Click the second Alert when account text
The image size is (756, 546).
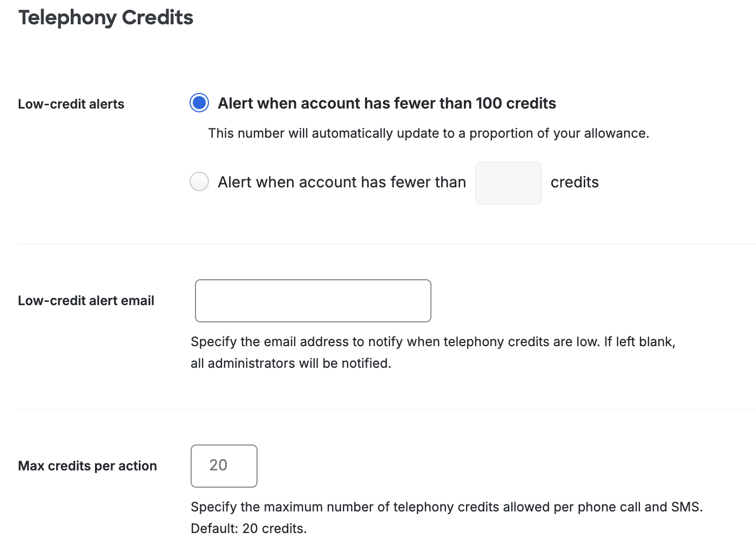pos(341,182)
